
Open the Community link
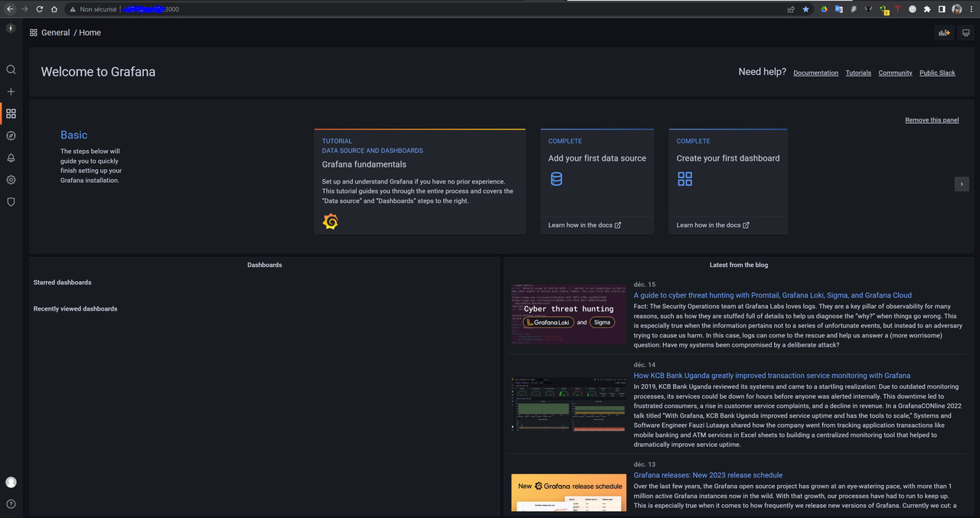[895, 73]
